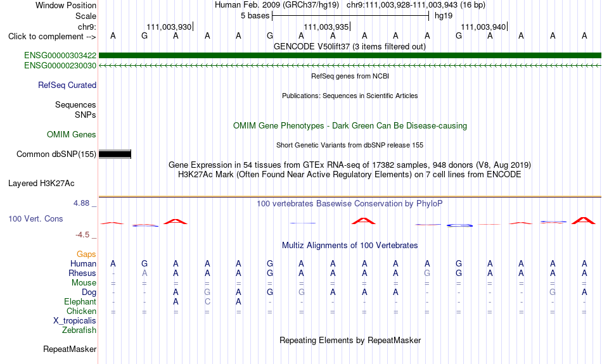The height and width of the screenshot is (364, 602).
Task: Click the orange Gaps row label
Action: (x=86, y=254)
